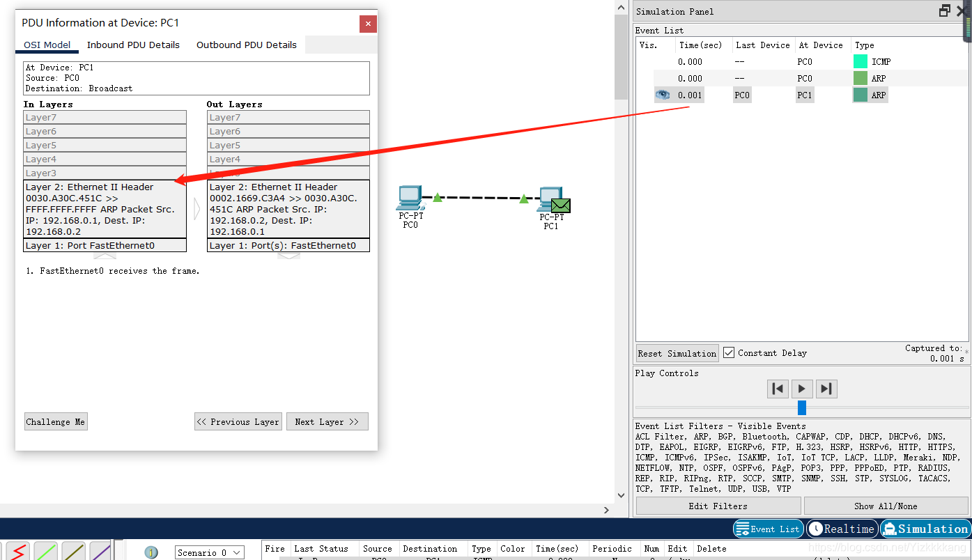Close the Simulation Panel
Screen dimensions: 972x560
coord(962,10)
